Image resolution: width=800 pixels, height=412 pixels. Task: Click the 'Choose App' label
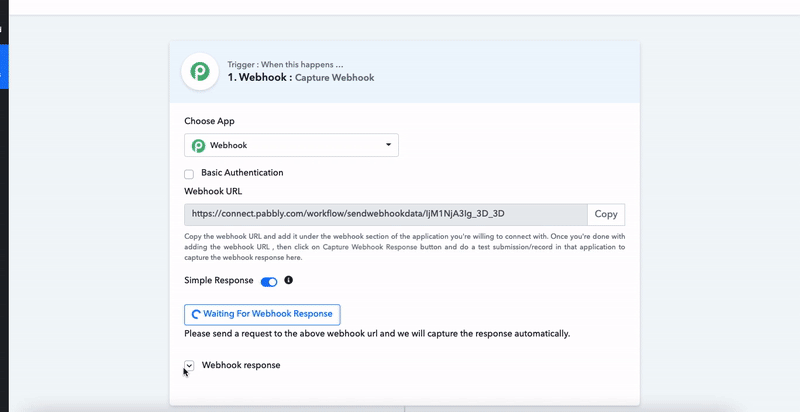coord(209,121)
